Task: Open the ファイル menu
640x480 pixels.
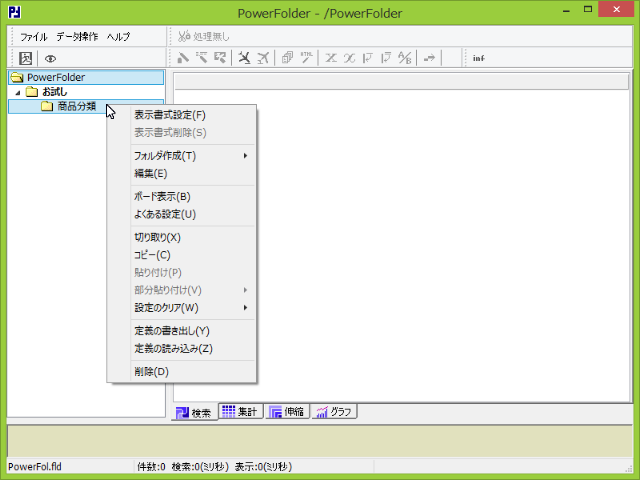Action: [x=34, y=37]
